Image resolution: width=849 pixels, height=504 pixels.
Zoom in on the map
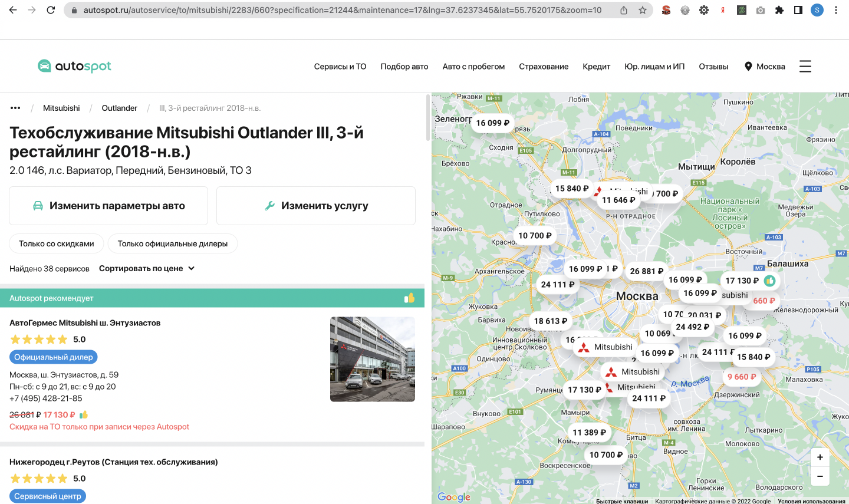click(x=820, y=457)
